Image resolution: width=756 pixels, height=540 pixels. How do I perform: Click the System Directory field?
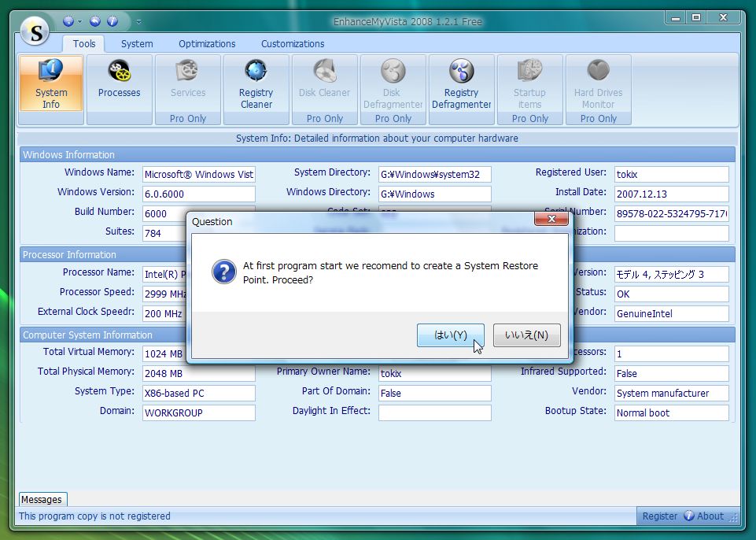click(434, 174)
